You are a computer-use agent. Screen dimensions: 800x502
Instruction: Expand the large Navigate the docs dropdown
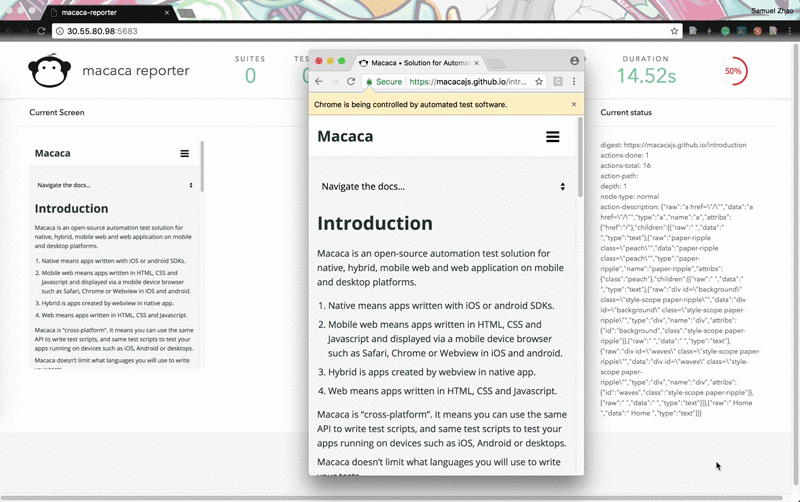point(442,186)
